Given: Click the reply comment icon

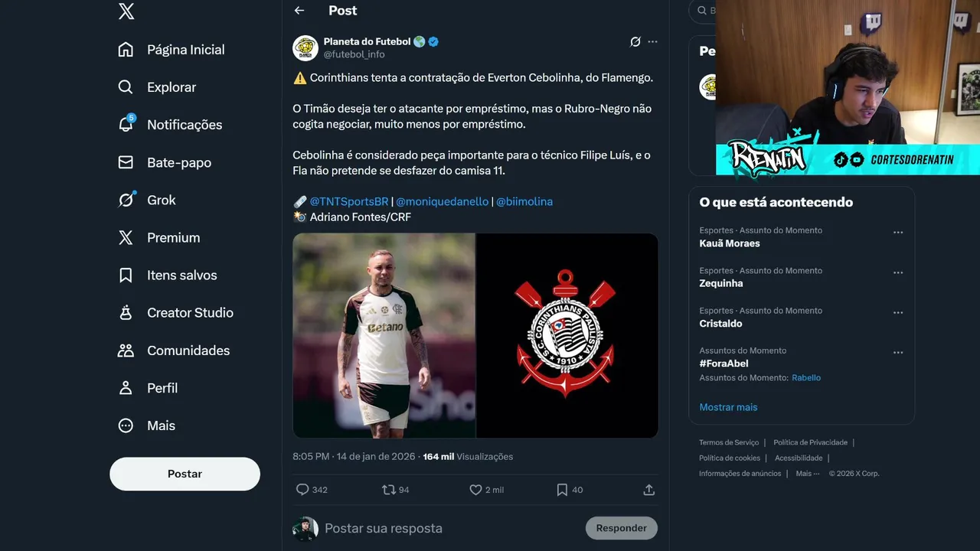Looking at the screenshot, I should click(302, 490).
